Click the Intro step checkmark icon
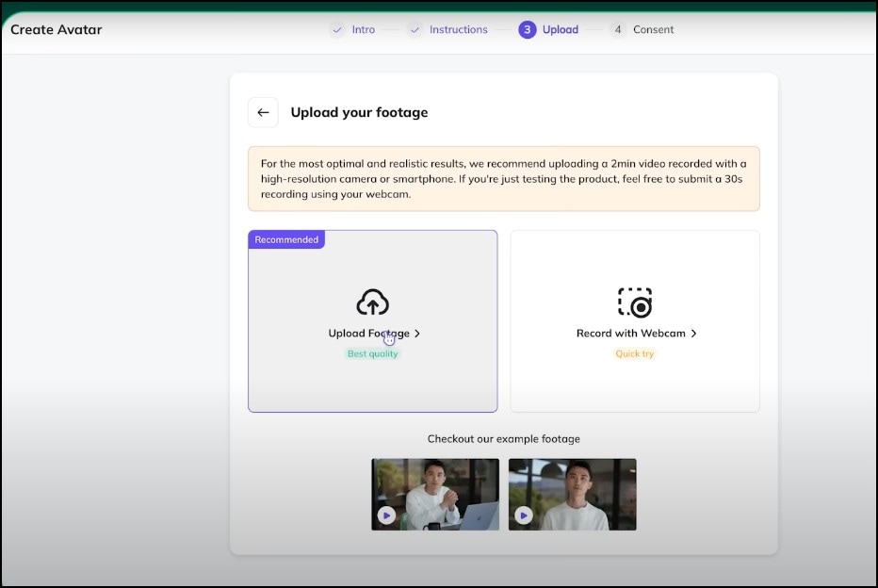The height and width of the screenshot is (588, 878). (337, 29)
